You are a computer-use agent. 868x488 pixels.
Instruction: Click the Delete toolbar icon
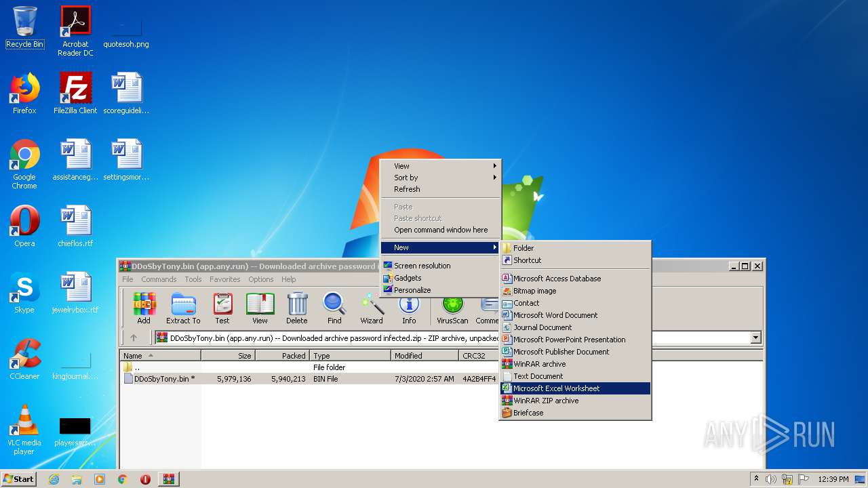(297, 308)
